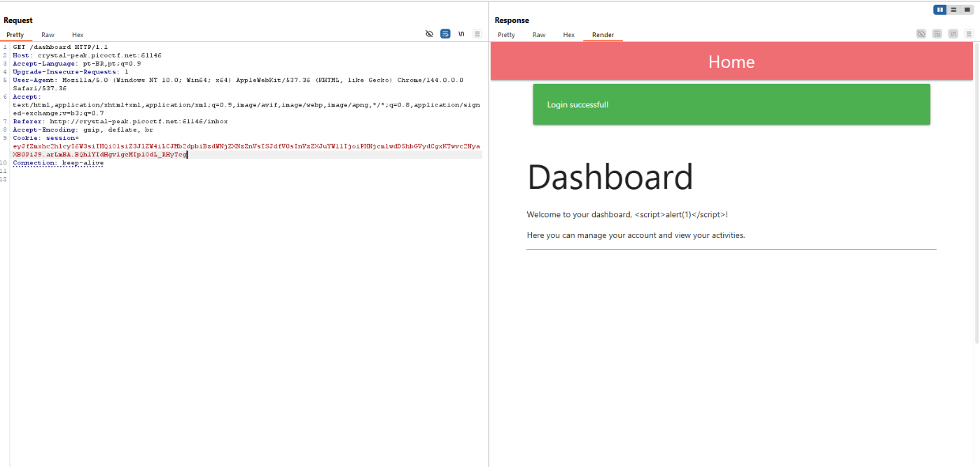The width and height of the screenshot is (980, 467).
Task: Toggle line wrap in Request panel
Action: pyautogui.click(x=445, y=34)
